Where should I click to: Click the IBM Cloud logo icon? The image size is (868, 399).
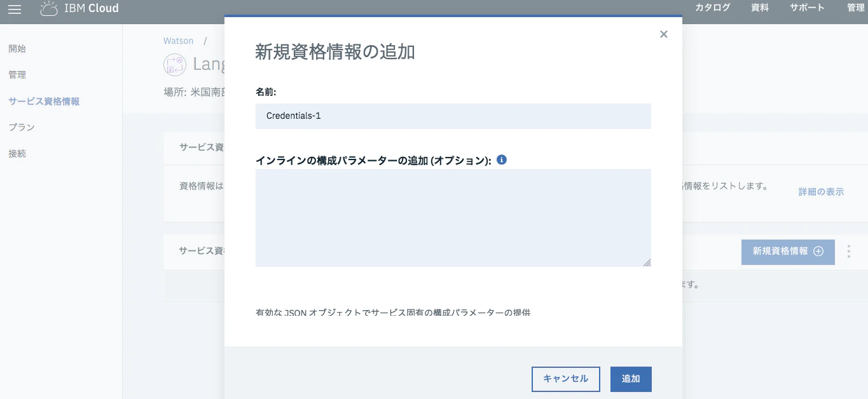click(49, 8)
